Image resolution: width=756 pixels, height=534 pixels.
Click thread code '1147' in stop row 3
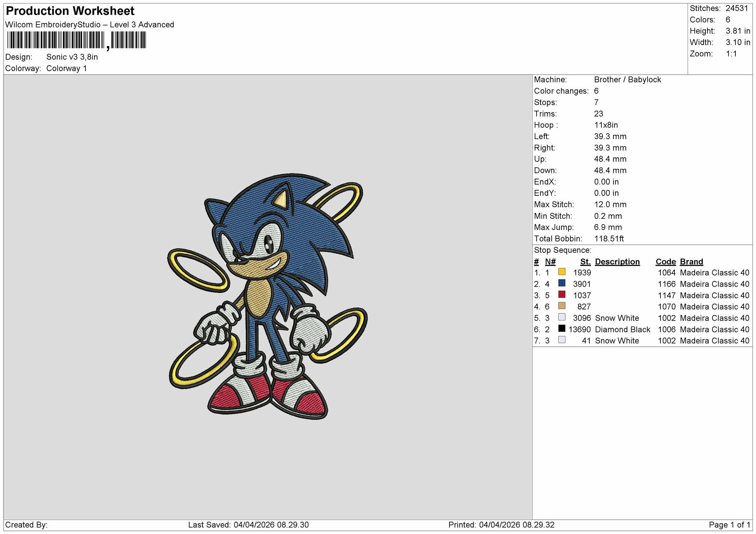point(667,296)
